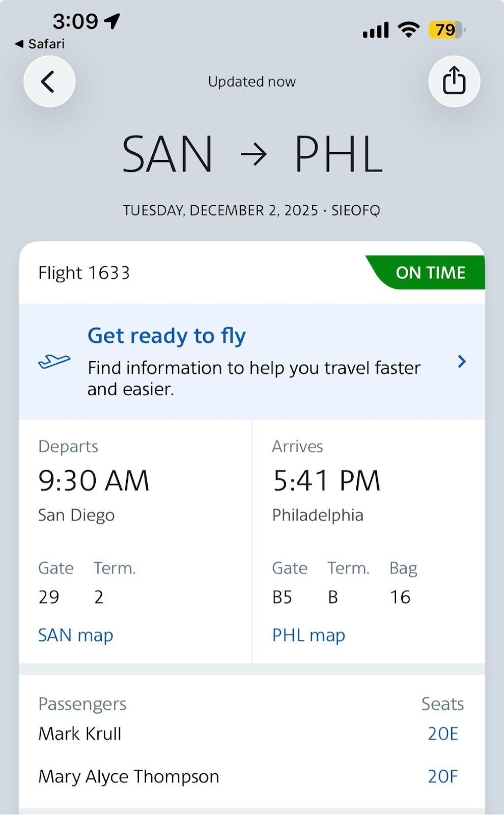Return to Safari via back link
Viewport: 504px width, 815px height.
40,44
